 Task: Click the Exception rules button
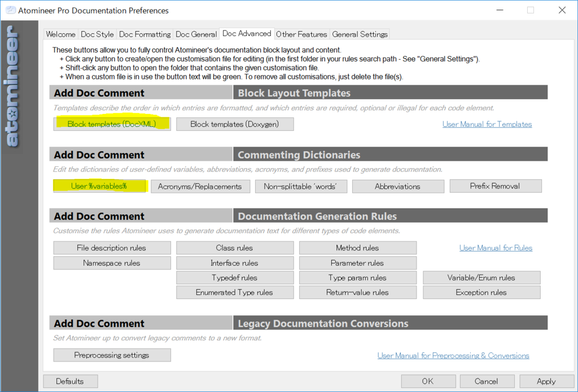click(481, 293)
